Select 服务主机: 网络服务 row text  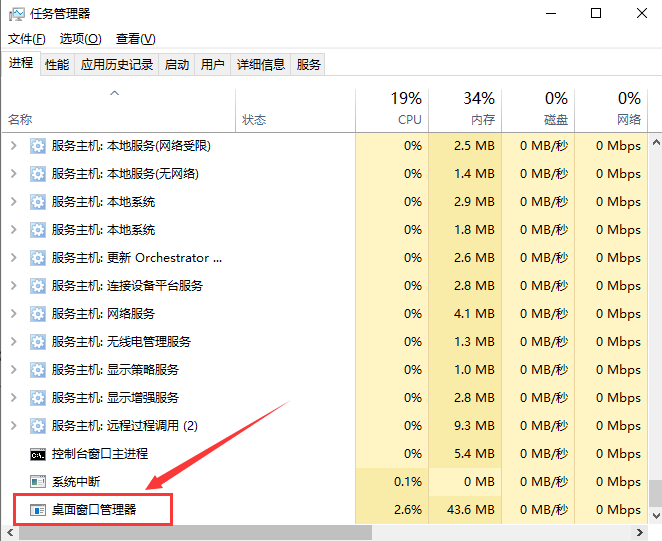coord(103,313)
